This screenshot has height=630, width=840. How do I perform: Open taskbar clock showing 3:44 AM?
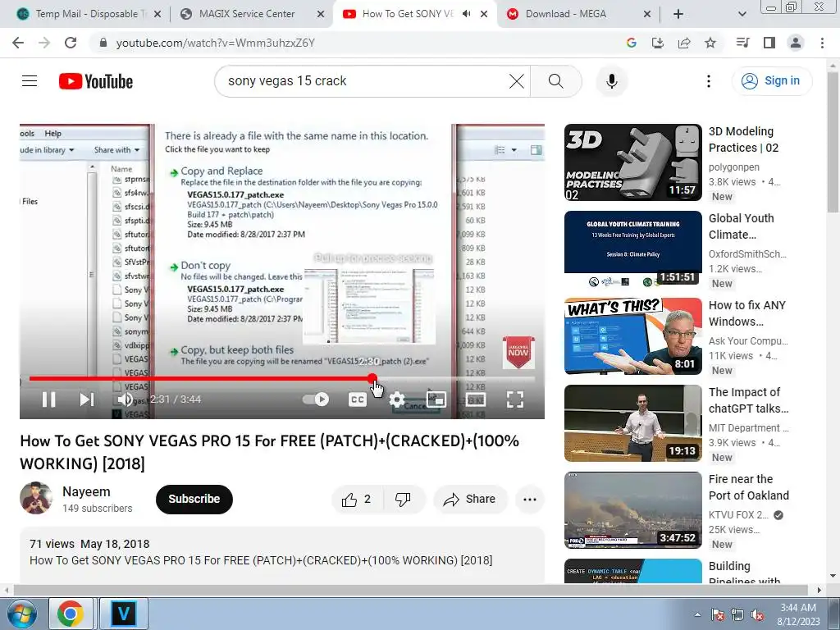[x=798, y=614]
